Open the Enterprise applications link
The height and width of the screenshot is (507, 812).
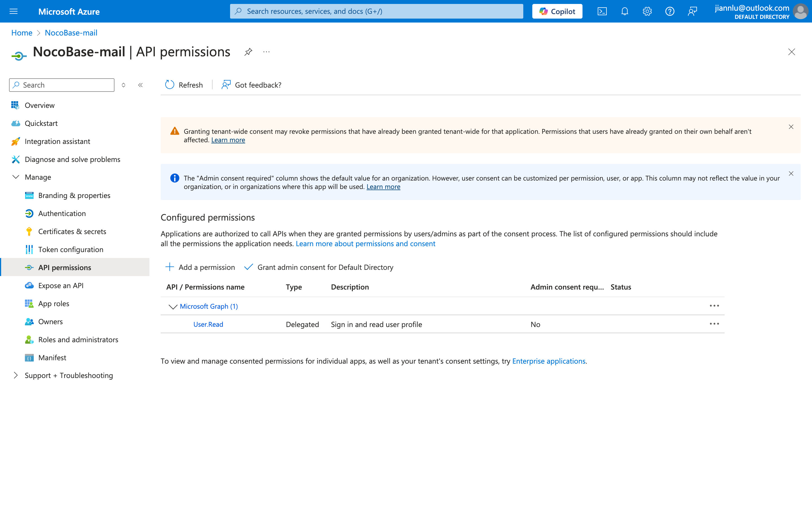549,361
